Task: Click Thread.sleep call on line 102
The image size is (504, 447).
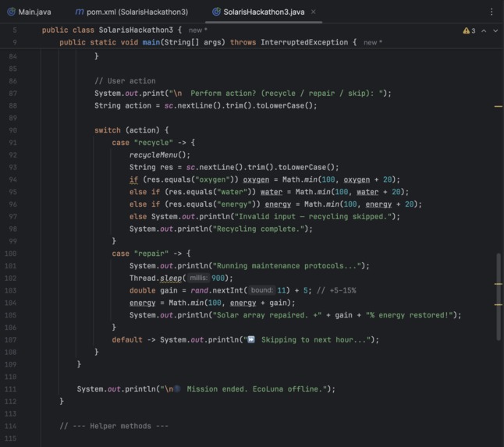Action: pos(181,278)
